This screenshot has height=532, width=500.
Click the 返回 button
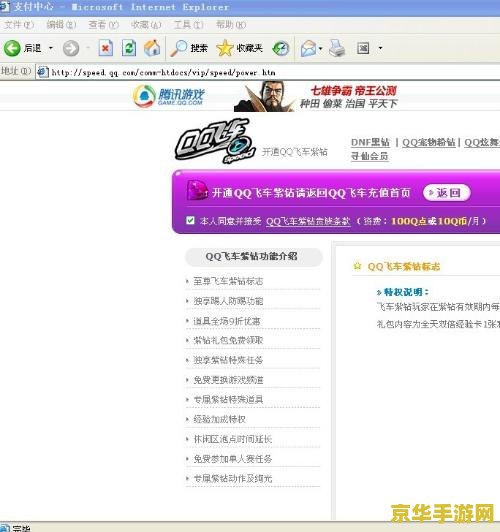tap(447, 193)
